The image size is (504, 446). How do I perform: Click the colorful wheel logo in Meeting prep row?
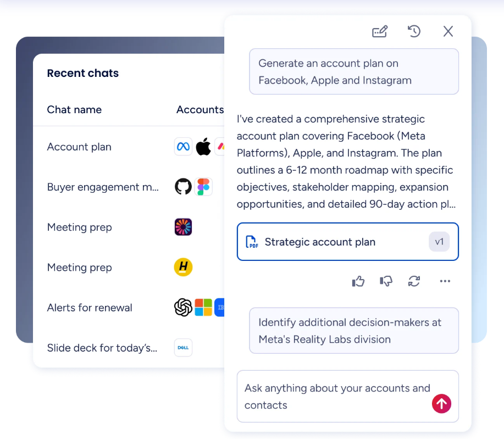183,227
